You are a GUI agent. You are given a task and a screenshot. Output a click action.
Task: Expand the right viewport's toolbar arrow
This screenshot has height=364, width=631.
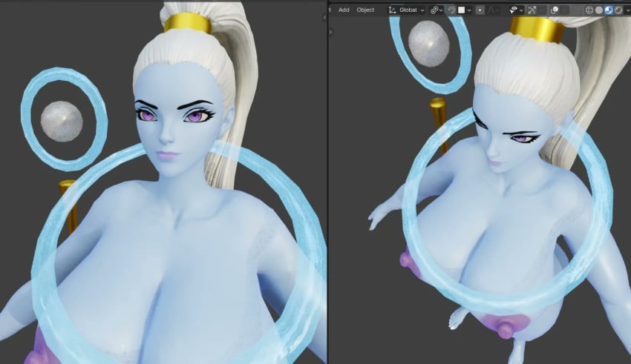[x=331, y=32]
